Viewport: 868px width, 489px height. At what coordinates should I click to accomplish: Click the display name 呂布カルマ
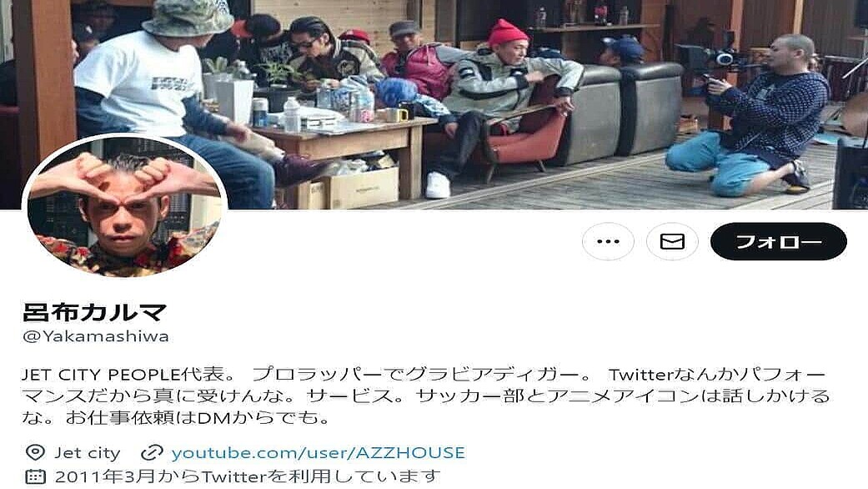click(94, 312)
